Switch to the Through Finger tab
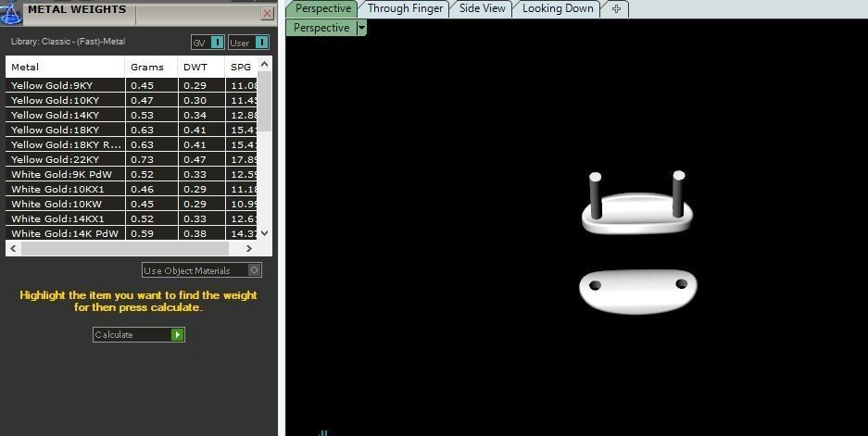This screenshot has height=436, width=868. [405, 8]
